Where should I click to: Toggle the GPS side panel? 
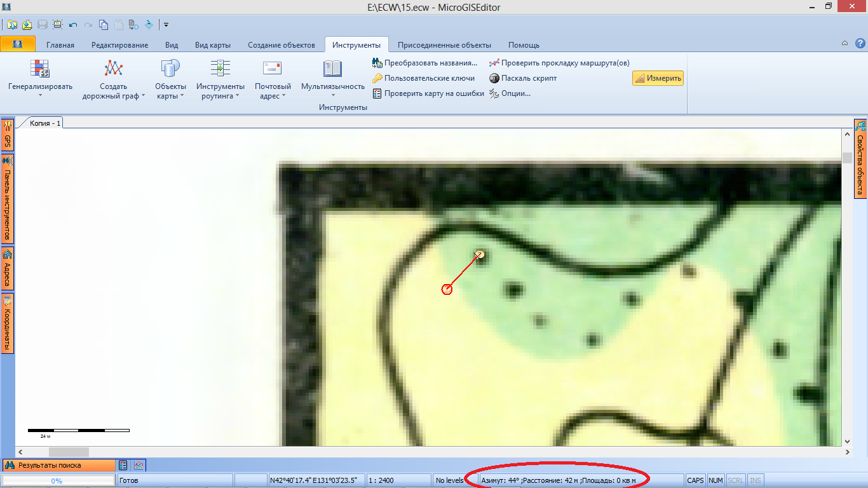pos(8,135)
